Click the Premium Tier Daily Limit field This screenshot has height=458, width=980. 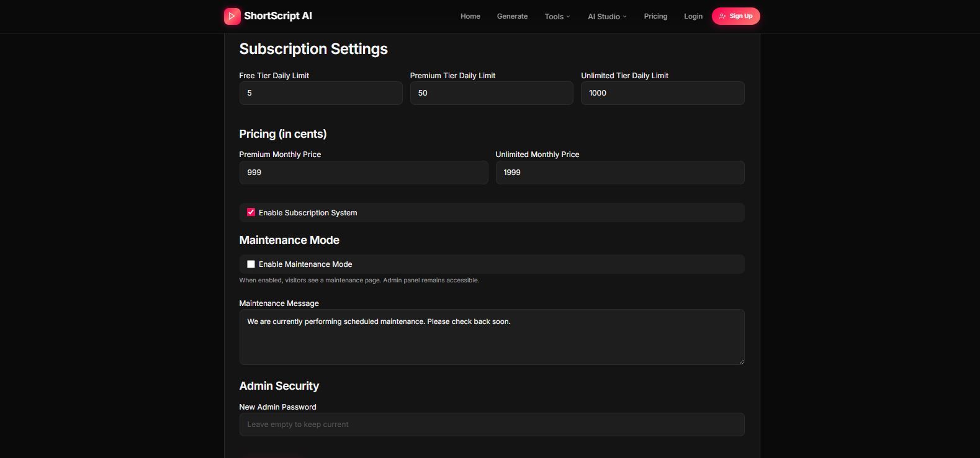click(x=491, y=93)
